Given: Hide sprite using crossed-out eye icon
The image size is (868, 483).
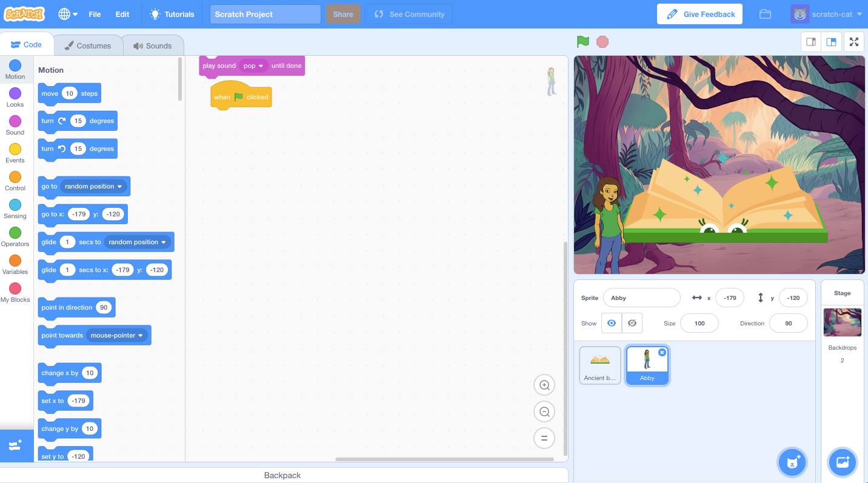Looking at the screenshot, I should (632, 323).
